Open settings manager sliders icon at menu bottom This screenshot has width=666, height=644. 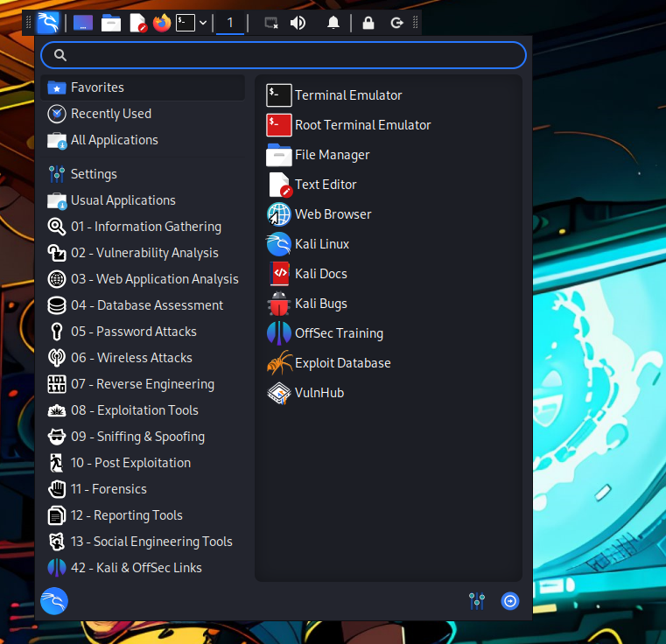click(477, 601)
